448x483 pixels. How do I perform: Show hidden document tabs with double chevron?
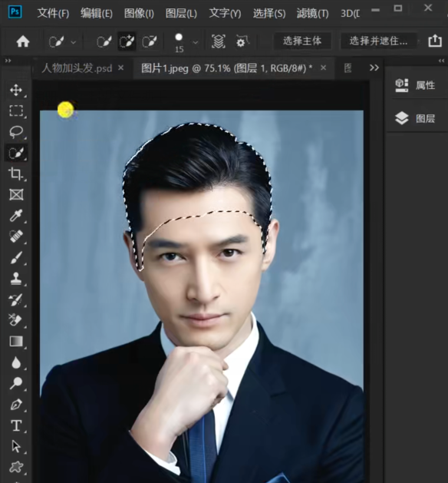(x=374, y=68)
